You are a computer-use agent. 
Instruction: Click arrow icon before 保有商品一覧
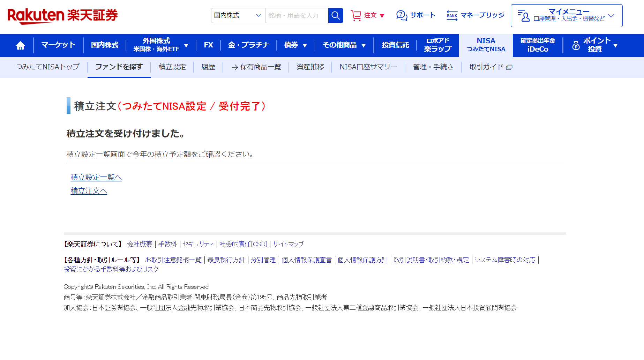click(x=235, y=67)
